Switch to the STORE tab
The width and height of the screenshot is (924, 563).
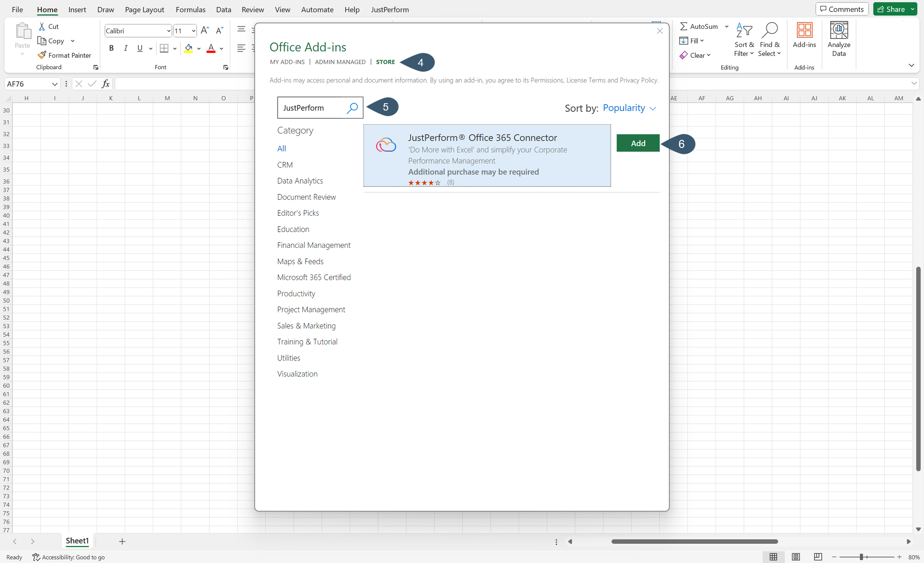click(x=385, y=62)
